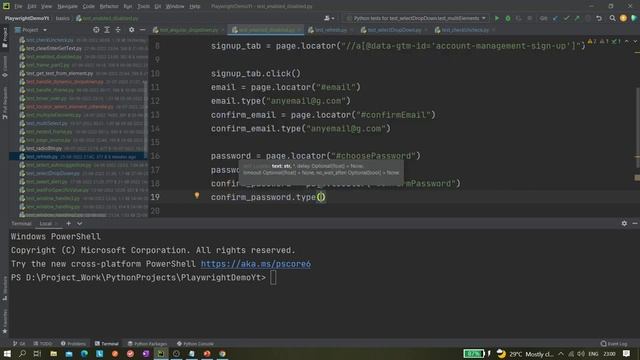Open the Windows notification center icon
The width and height of the screenshot is (640, 360).
tap(626, 354)
